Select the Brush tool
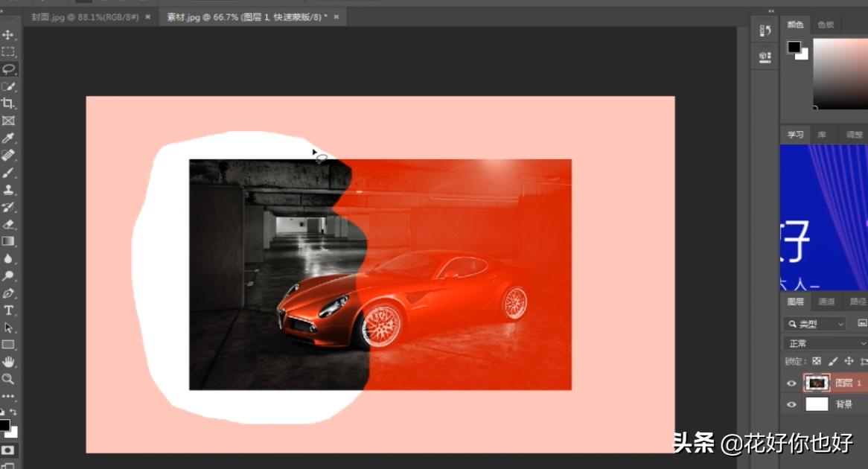868x469 pixels. pyautogui.click(x=7, y=173)
